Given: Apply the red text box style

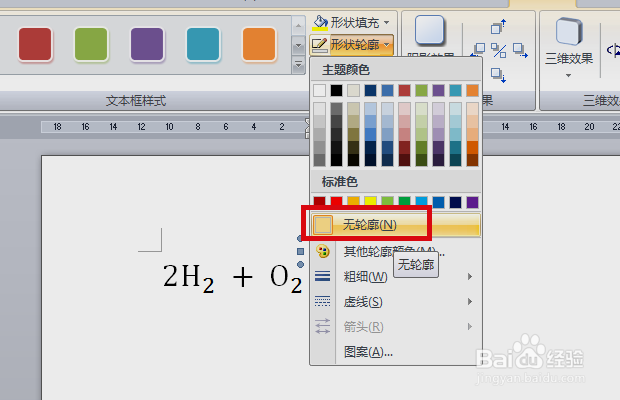Looking at the screenshot, I should 35,44.
